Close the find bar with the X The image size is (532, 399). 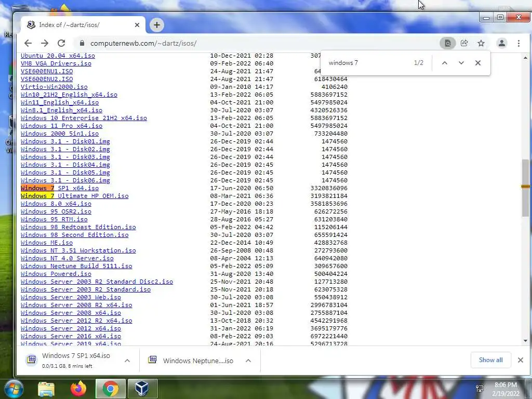coord(478,63)
